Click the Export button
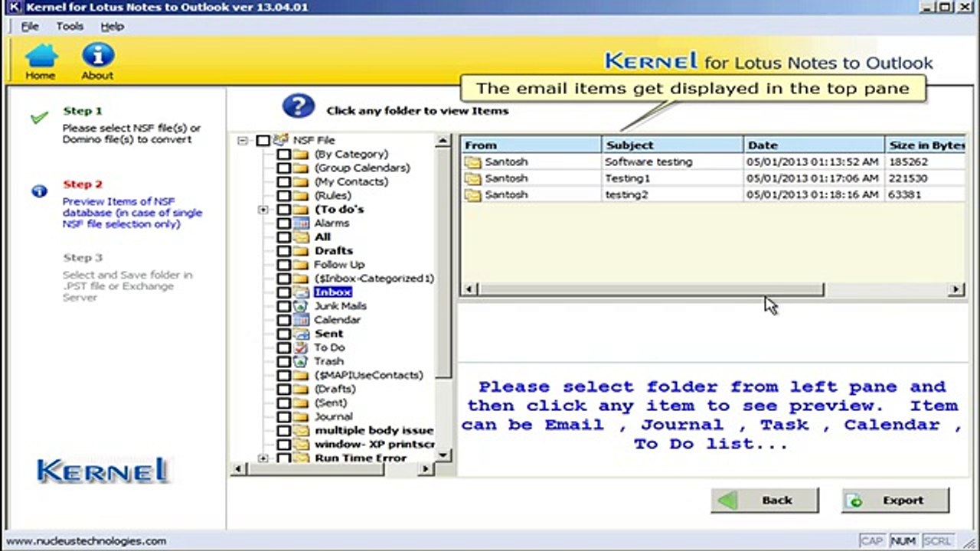Screen dimensions: 980x551 pos(895,500)
